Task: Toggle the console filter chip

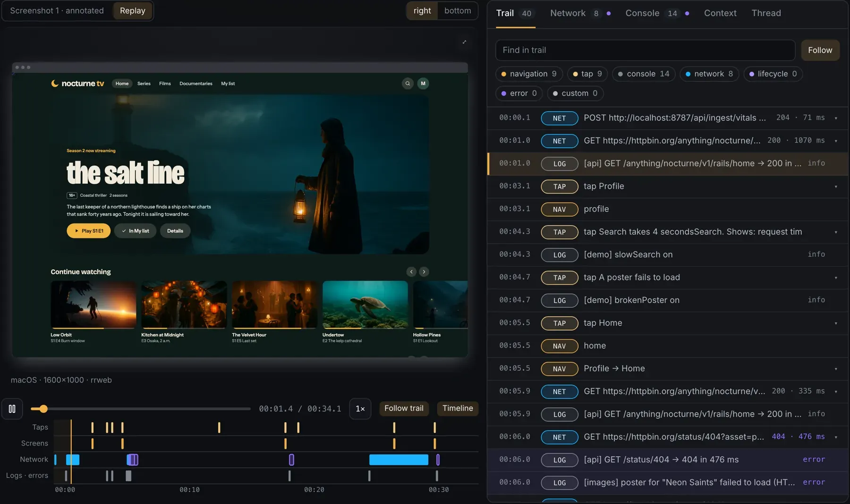Action: coord(644,74)
